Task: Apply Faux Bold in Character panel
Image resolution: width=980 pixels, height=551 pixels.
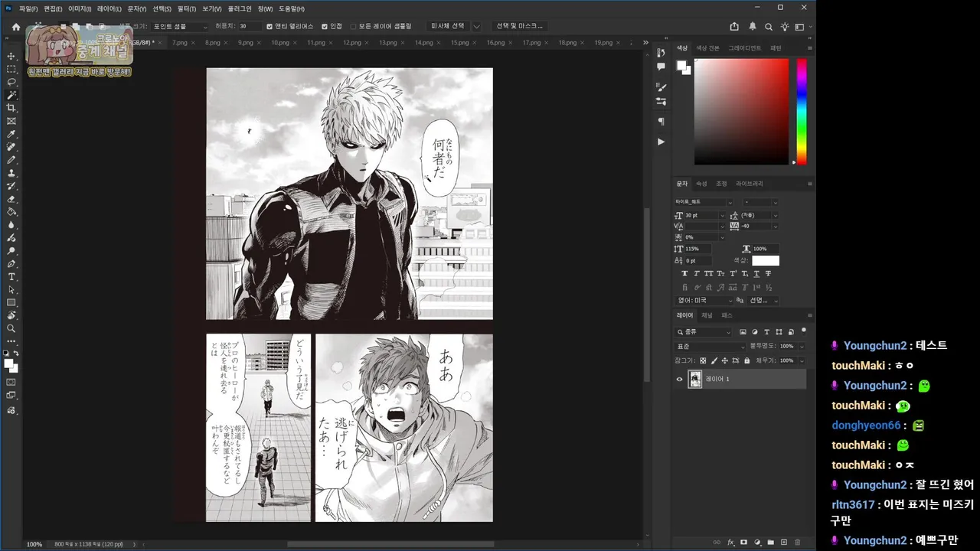Action: click(684, 273)
